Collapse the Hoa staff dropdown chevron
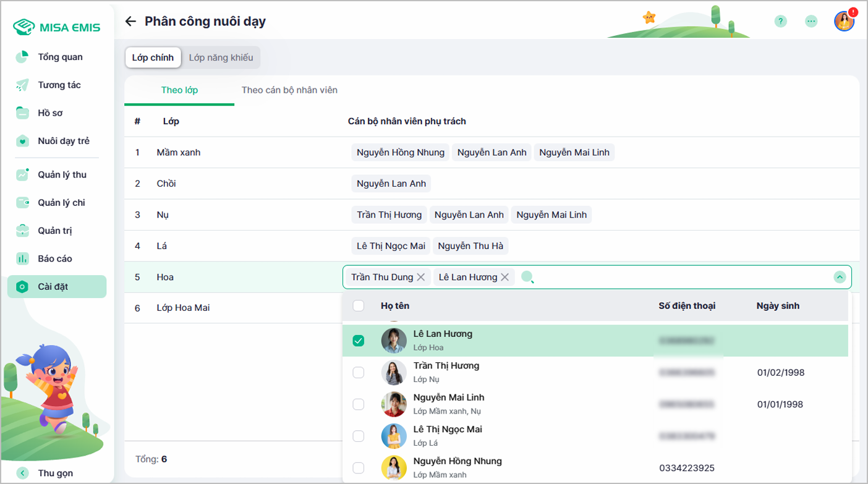This screenshot has width=868, height=484. pos(839,277)
